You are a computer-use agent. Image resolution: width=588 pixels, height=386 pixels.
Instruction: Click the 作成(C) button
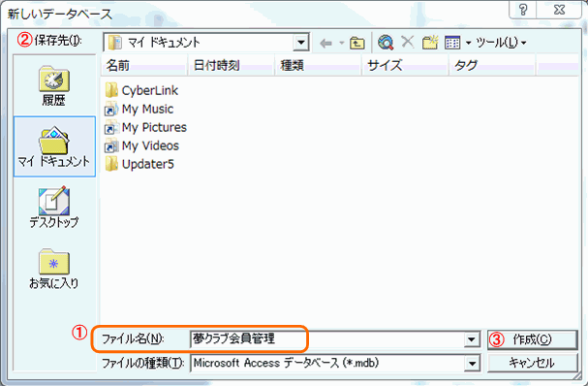532,339
